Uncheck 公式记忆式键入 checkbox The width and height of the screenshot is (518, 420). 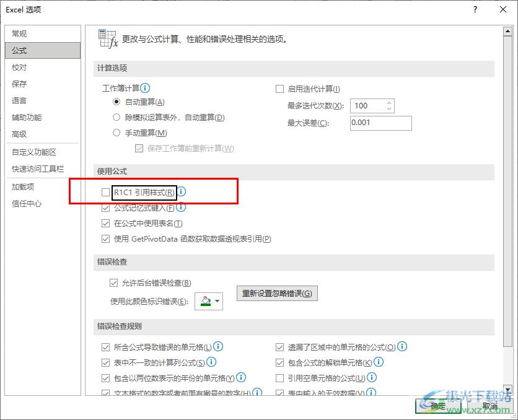pyautogui.click(x=105, y=208)
